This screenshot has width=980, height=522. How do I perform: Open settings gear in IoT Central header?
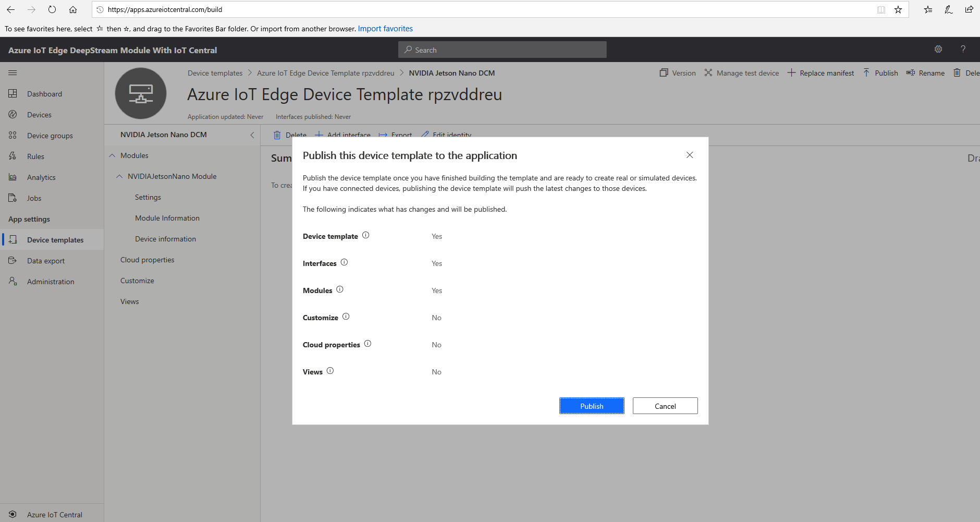938,49
